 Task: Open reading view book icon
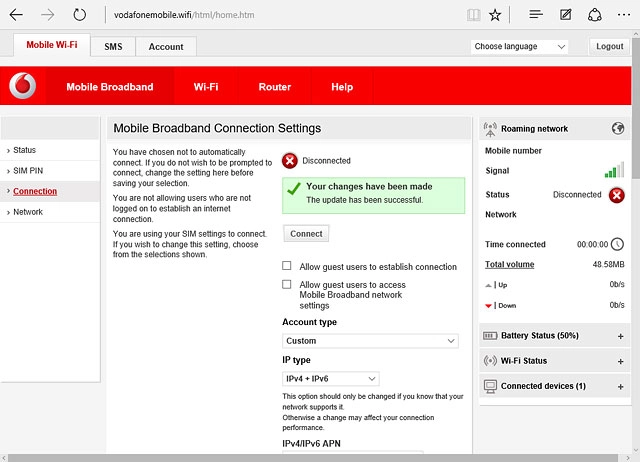473,15
